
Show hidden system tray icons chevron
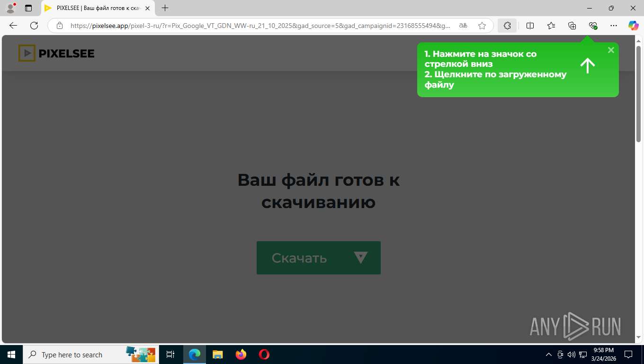click(x=549, y=355)
